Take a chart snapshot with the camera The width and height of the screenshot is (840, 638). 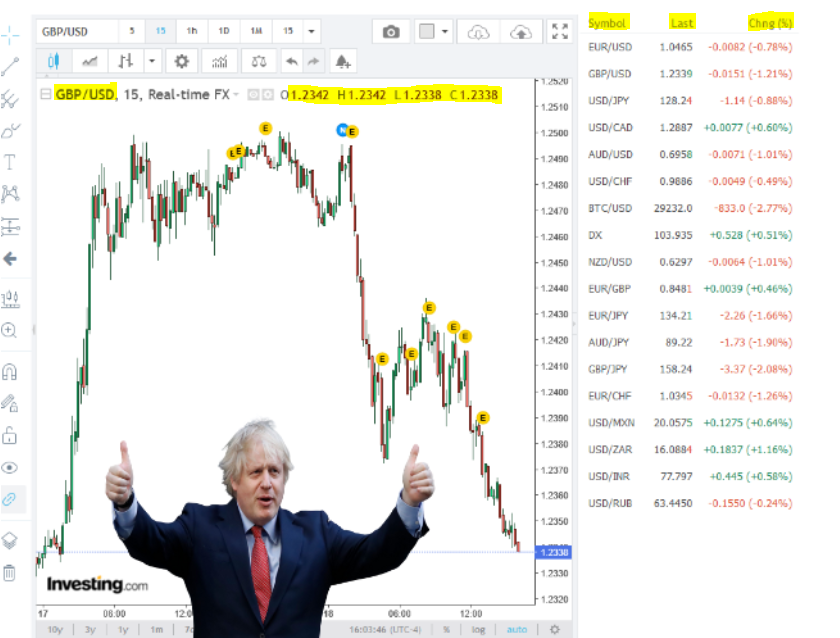click(x=391, y=32)
